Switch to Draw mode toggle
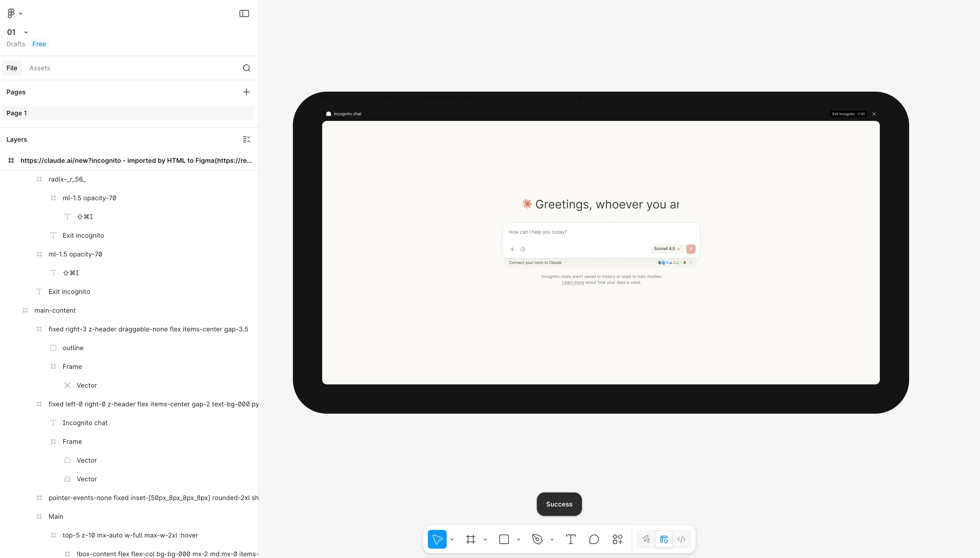Image resolution: width=980 pixels, height=558 pixels. (646, 539)
